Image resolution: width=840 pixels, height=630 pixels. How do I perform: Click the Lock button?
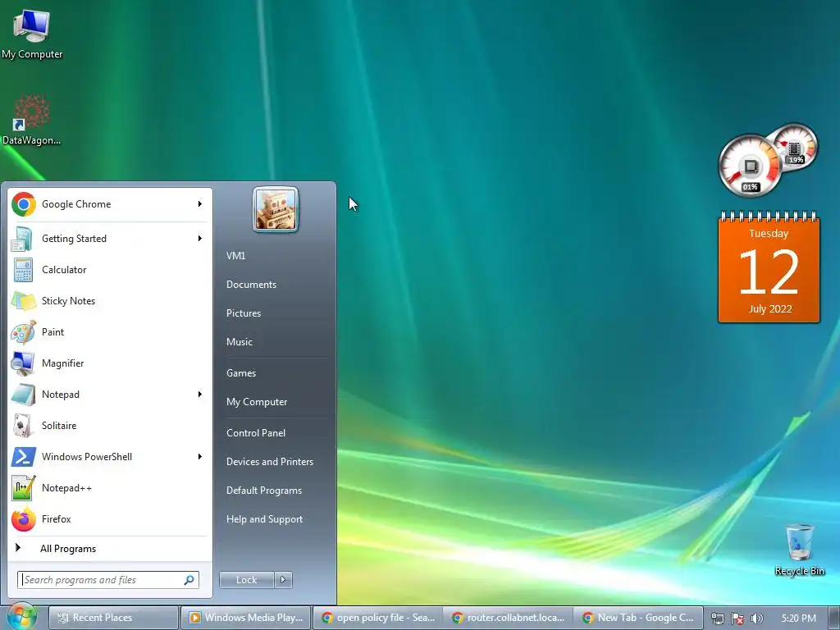pos(246,580)
